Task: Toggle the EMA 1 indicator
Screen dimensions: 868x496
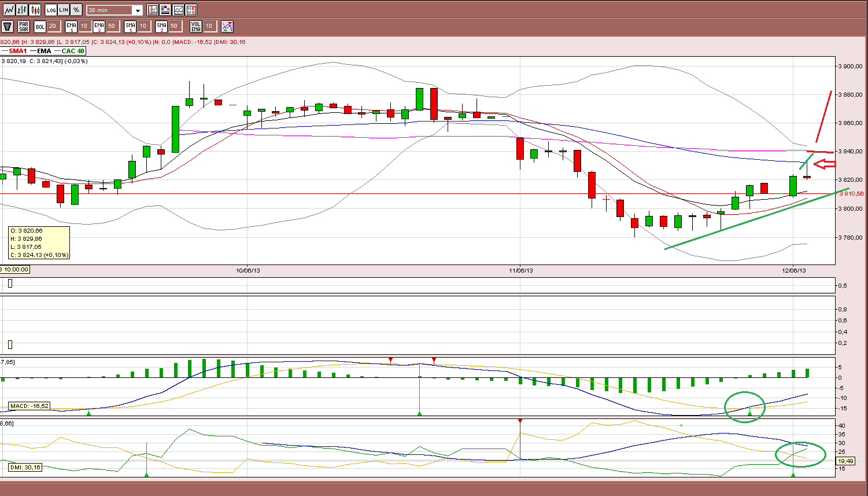Action: (x=71, y=26)
